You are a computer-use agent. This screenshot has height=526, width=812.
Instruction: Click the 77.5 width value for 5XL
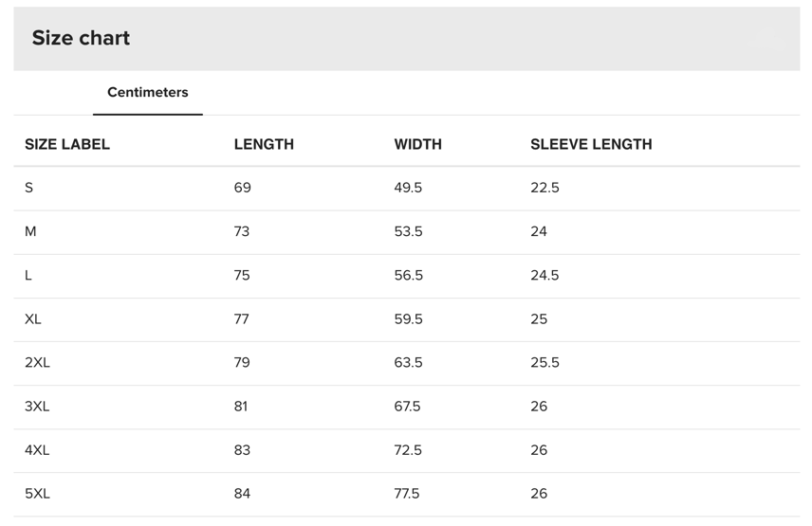coord(407,494)
